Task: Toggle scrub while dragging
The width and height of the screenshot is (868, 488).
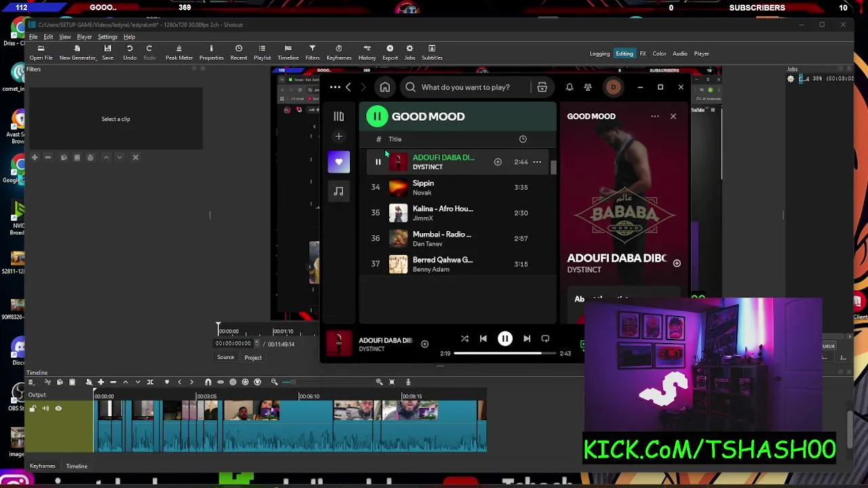Action: click(x=220, y=382)
